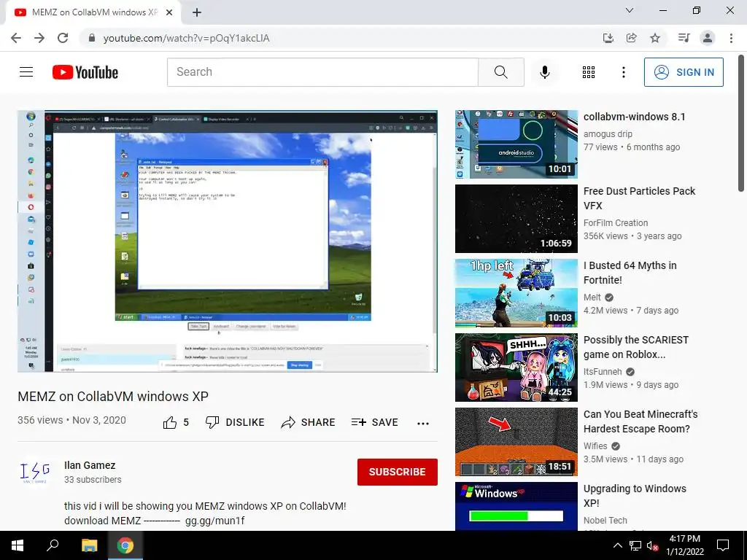Click the page vertical scrollbar
The width and height of the screenshot is (747, 560).
[741, 124]
